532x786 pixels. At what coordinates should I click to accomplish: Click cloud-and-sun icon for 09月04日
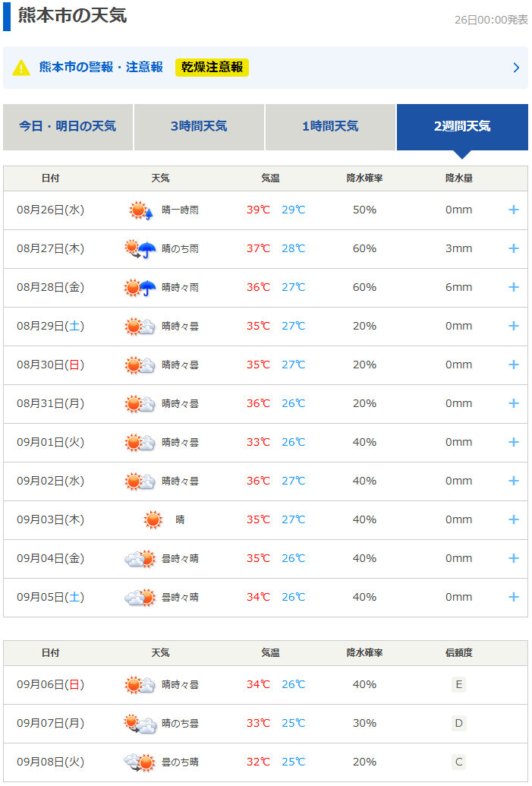(x=140, y=558)
